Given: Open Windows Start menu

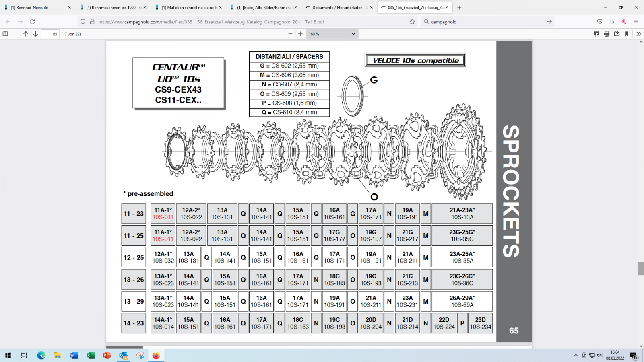Looking at the screenshot, I should [8, 355].
